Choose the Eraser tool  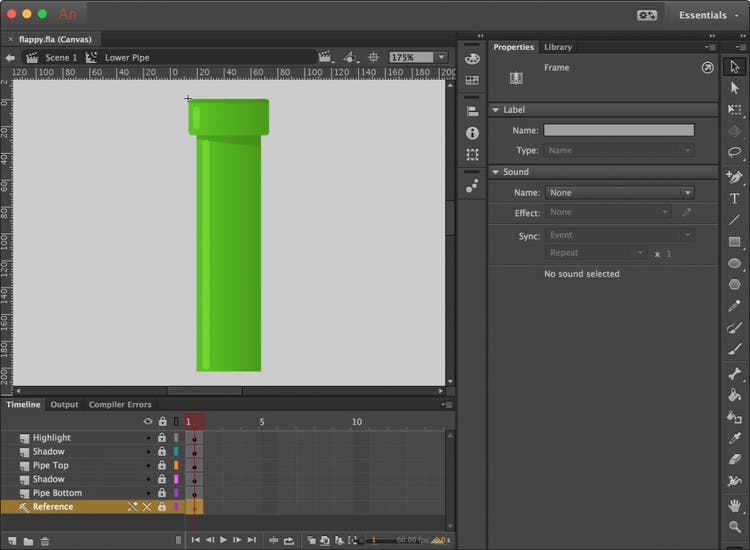[735, 460]
